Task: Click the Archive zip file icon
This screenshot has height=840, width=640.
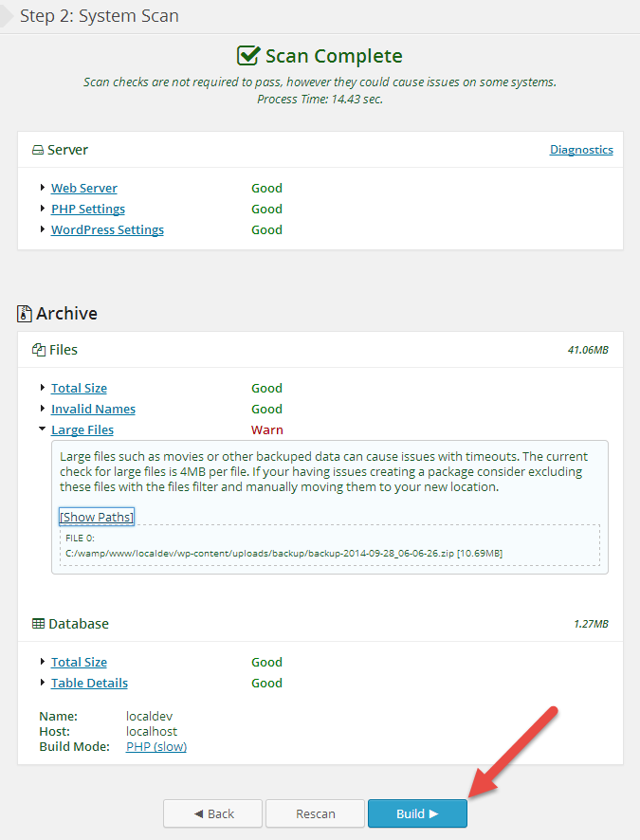Action: 25,314
